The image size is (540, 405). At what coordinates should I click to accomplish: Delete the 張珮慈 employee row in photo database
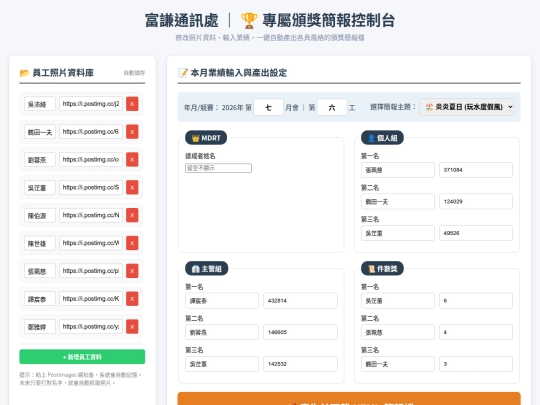132,271
